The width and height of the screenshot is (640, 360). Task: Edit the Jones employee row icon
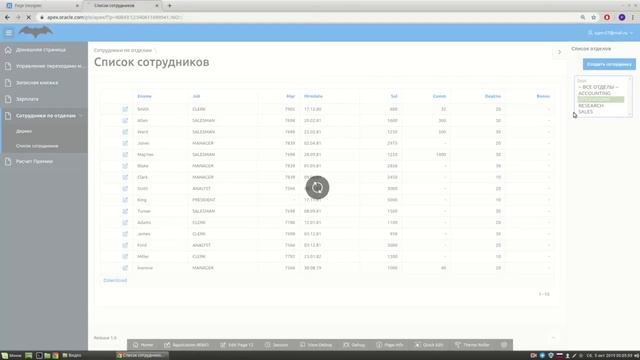tap(125, 143)
